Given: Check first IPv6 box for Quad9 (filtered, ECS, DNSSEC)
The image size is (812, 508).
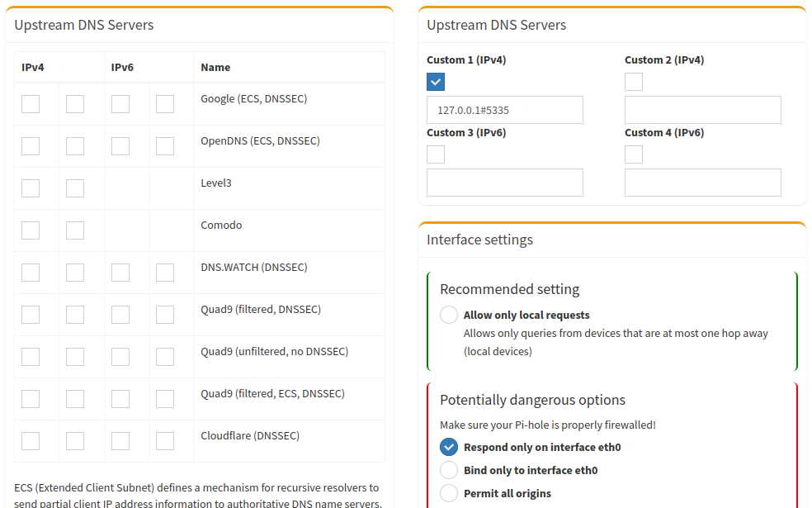Looking at the screenshot, I should 120,399.
